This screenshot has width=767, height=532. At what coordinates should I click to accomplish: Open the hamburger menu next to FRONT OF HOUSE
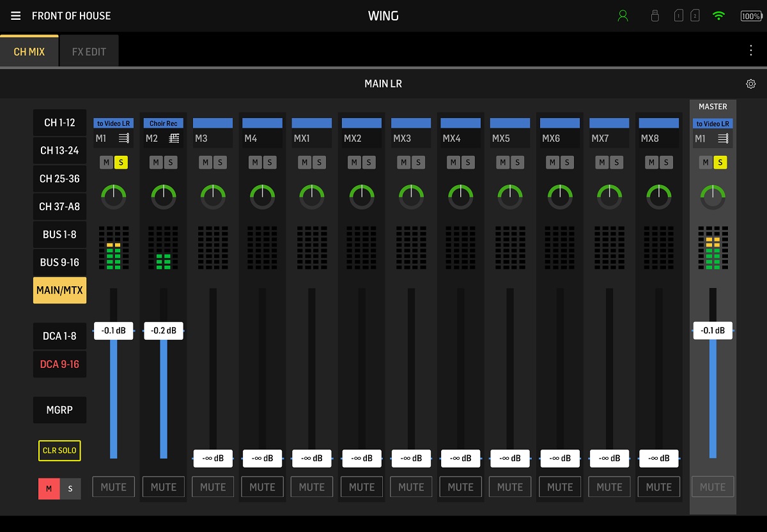[x=16, y=16]
